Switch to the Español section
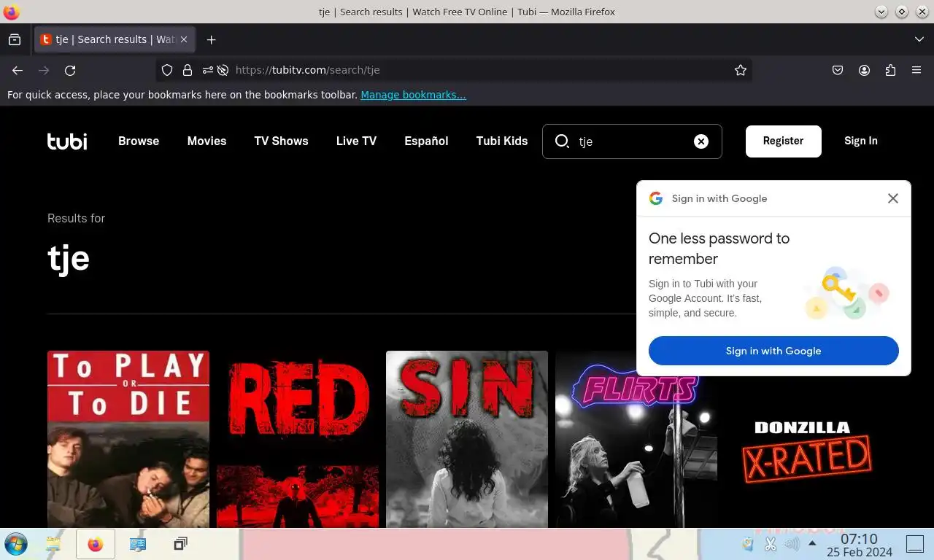 (426, 141)
